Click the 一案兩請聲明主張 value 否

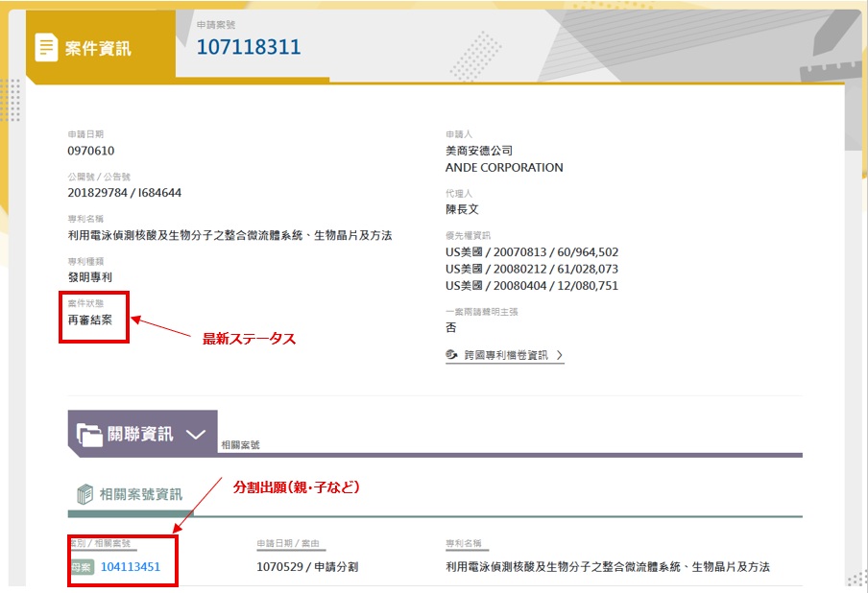(451, 327)
